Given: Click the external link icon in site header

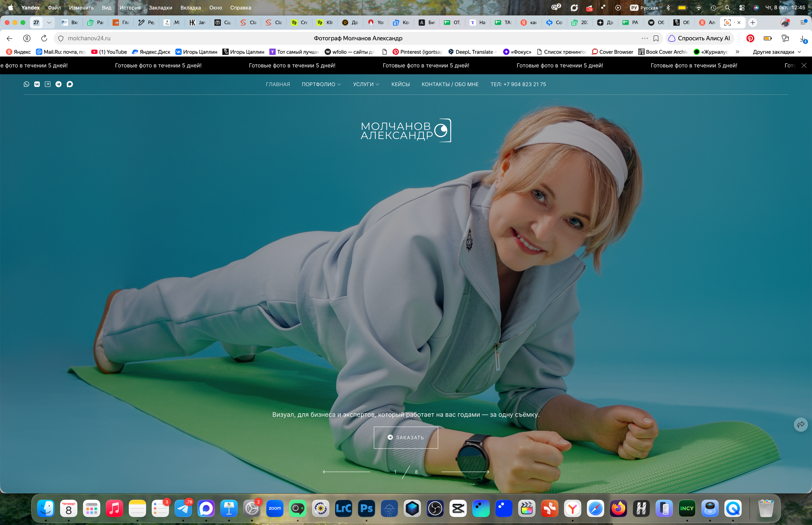Looking at the screenshot, I should pos(48,84).
